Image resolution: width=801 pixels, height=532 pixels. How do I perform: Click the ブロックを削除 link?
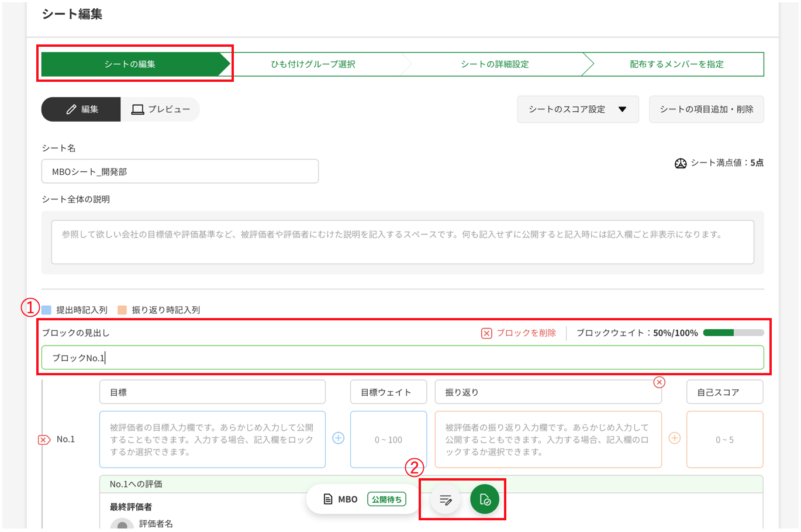(526, 333)
